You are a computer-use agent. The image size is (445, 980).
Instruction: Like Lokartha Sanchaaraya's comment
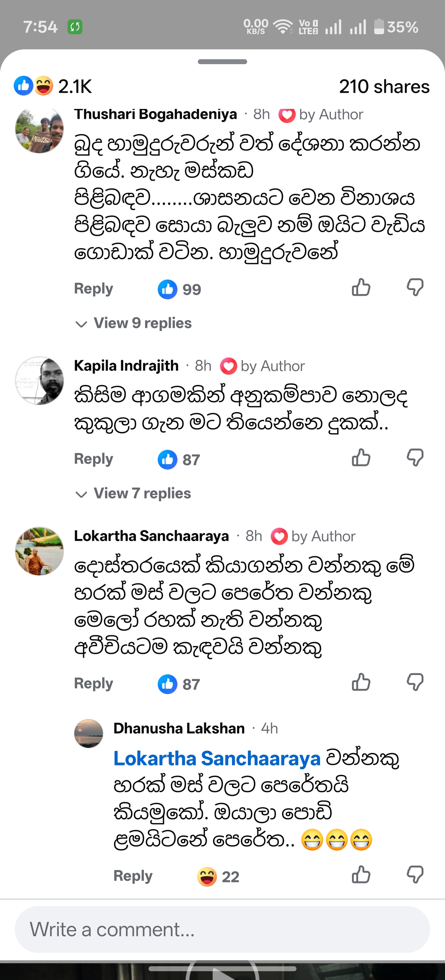[x=361, y=682]
